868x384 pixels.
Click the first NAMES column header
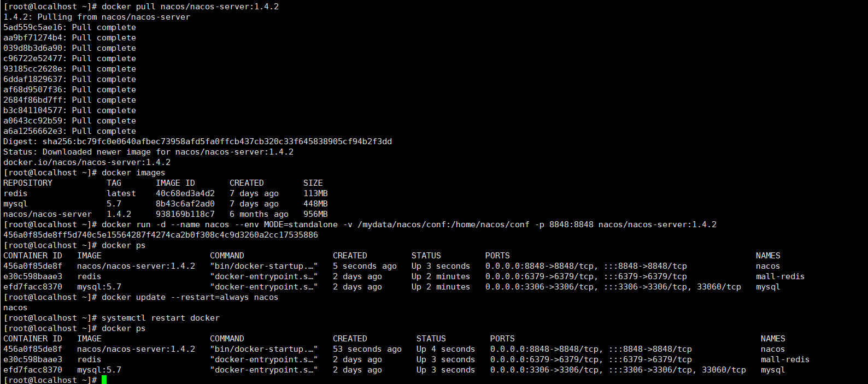[768, 256]
